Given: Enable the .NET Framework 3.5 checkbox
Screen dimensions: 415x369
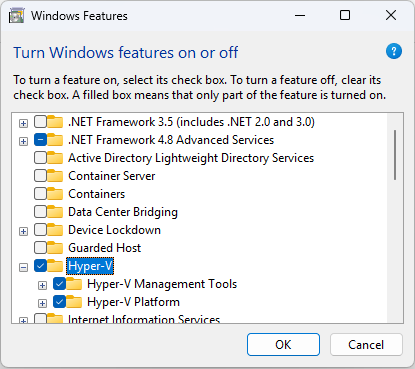Looking at the screenshot, I should [x=40, y=122].
